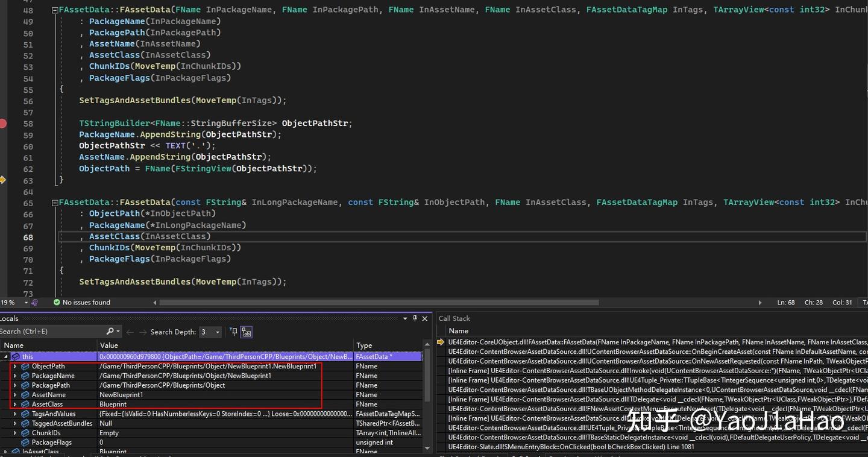Click the Value column header in Locals
868x457 pixels.
point(225,345)
